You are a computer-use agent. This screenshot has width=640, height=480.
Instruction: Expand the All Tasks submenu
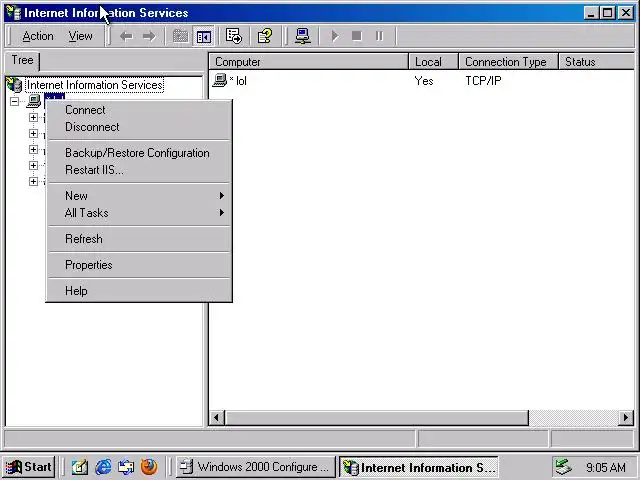tap(139, 213)
